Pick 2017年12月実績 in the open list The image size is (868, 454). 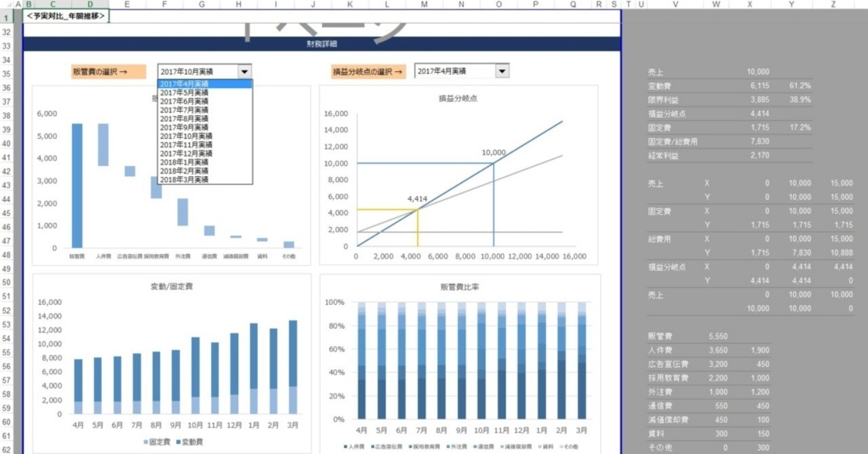point(205,154)
